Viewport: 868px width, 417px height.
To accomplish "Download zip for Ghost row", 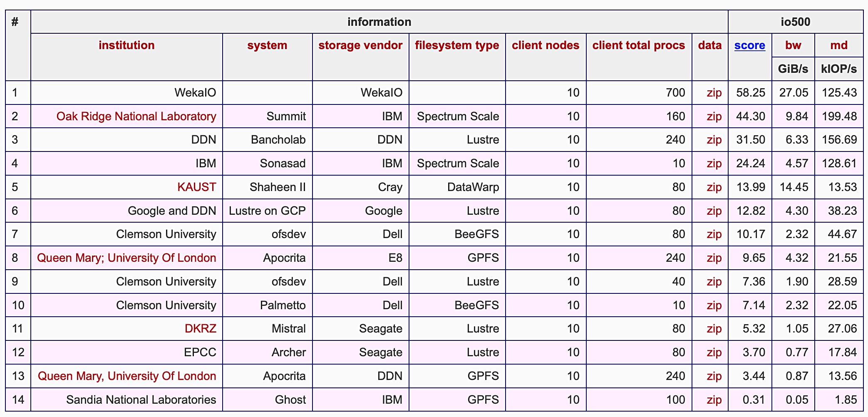I will point(714,400).
